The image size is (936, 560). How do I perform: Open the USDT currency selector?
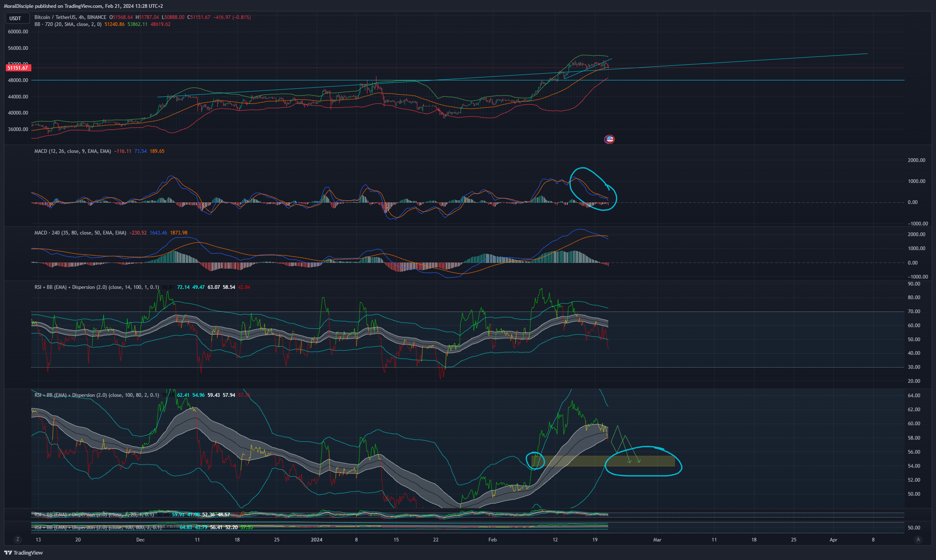pyautogui.click(x=17, y=18)
